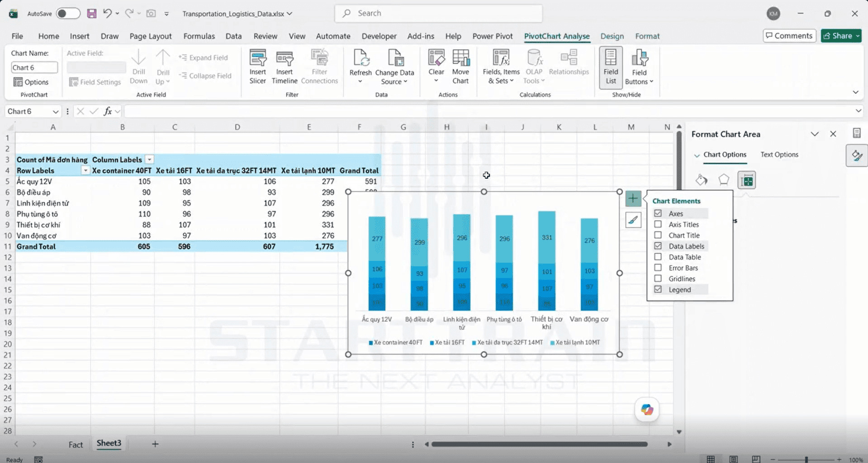
Task: Switch to the Fact sheet tab
Action: 76,444
